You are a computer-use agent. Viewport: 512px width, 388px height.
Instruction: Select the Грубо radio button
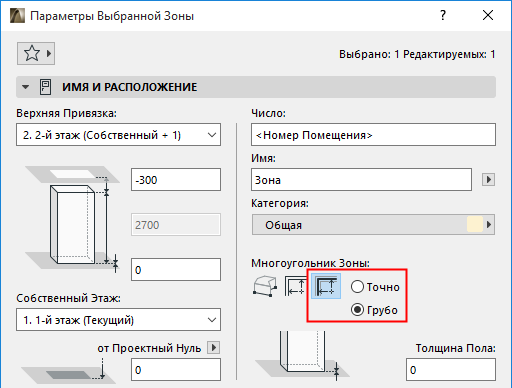(357, 310)
